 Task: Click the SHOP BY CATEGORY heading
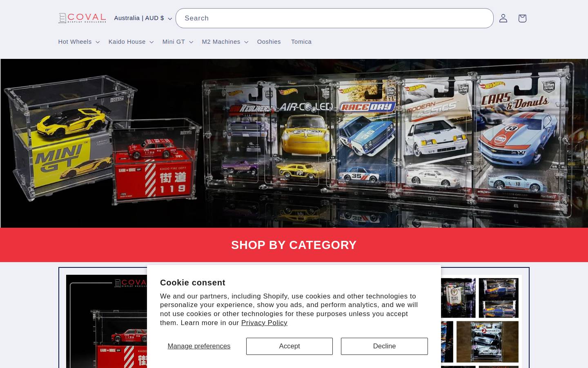click(294, 245)
